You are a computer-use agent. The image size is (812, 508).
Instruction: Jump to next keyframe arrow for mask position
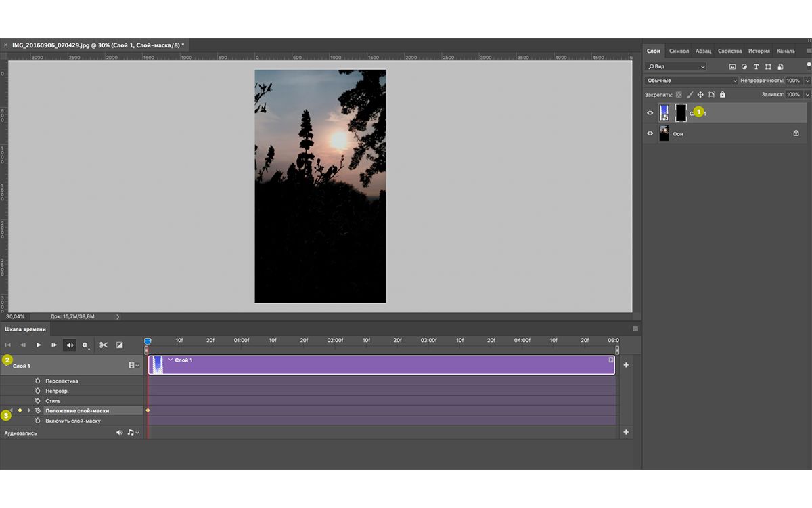coord(29,410)
